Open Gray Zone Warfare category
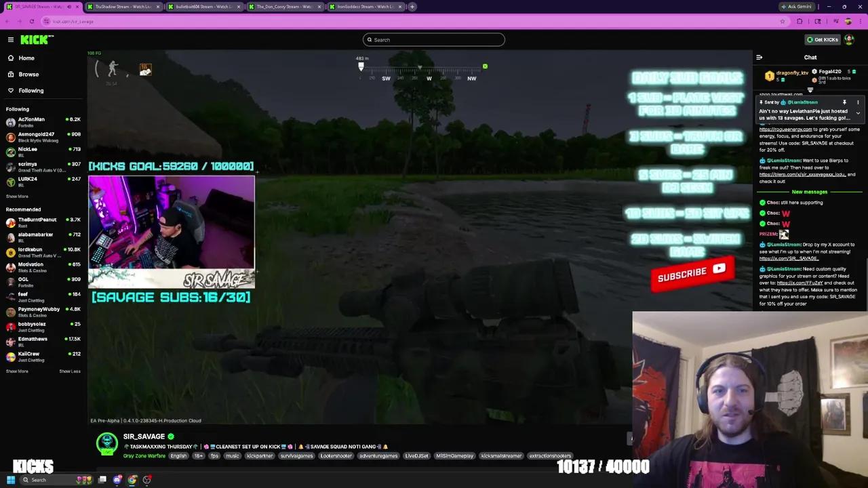Viewport: 868px width, 488px height. pyautogui.click(x=144, y=456)
